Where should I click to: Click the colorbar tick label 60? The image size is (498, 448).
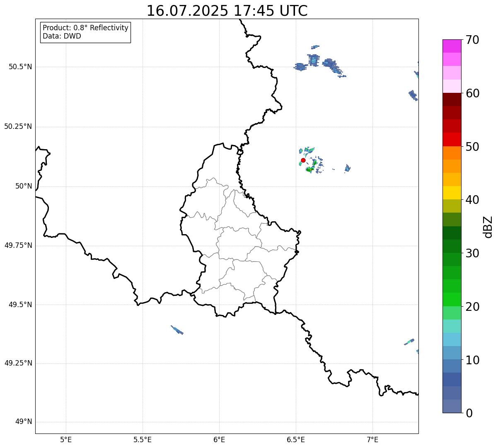[x=472, y=93]
